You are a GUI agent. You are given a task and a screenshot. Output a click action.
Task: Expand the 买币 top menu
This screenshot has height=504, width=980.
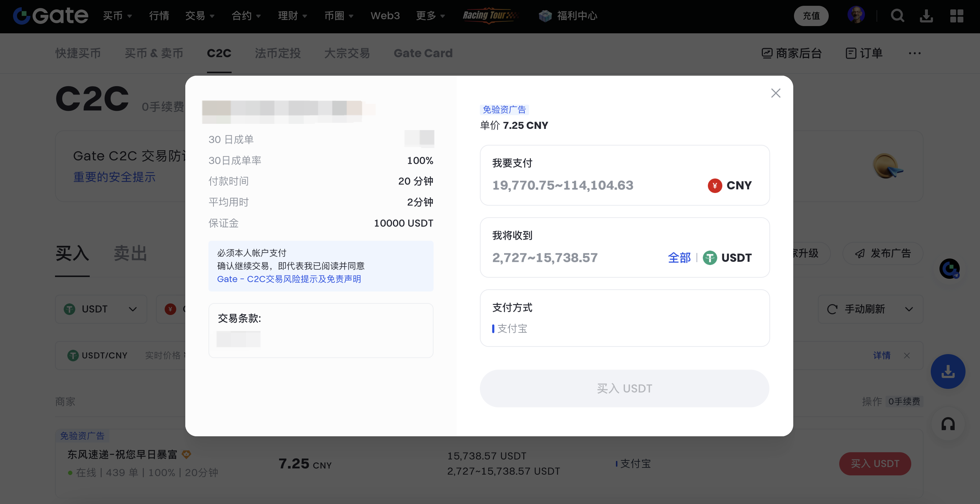click(117, 16)
